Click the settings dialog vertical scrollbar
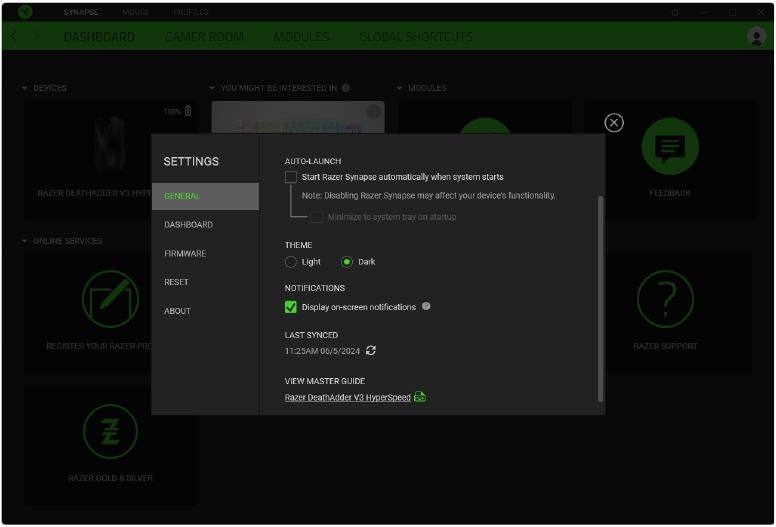Screen dimensions: 776x527 [x=600, y=298]
